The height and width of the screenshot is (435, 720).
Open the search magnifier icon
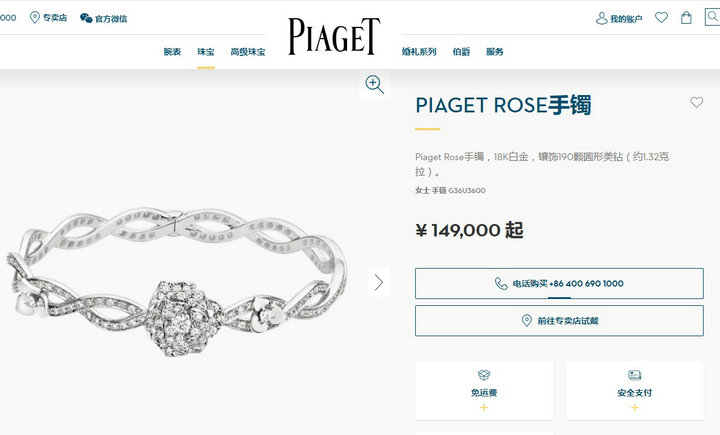(713, 17)
